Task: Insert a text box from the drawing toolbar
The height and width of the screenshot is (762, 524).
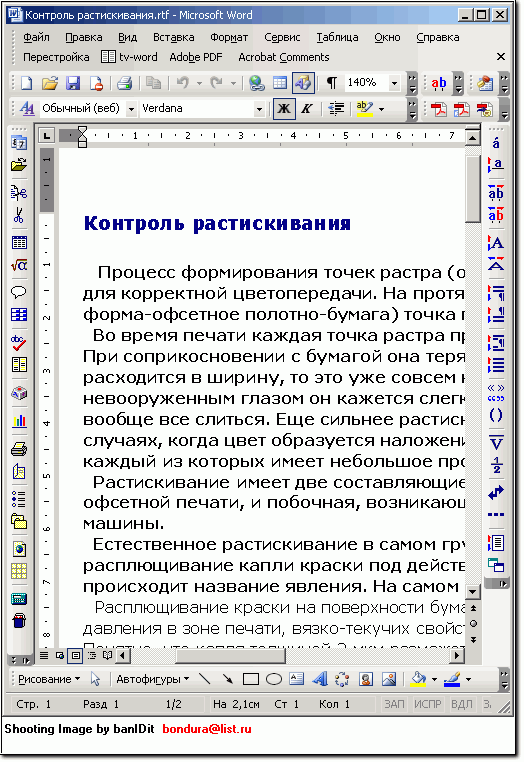Action: coord(297,680)
